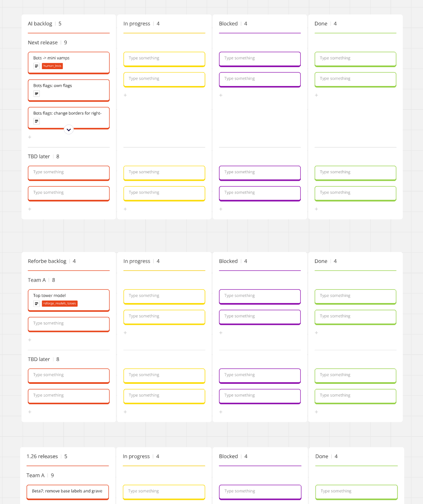Image resolution: width=423 pixels, height=504 pixels.
Task: Open the 'Beta7: remove base labels and grave' card
Action: pyautogui.click(x=68, y=491)
